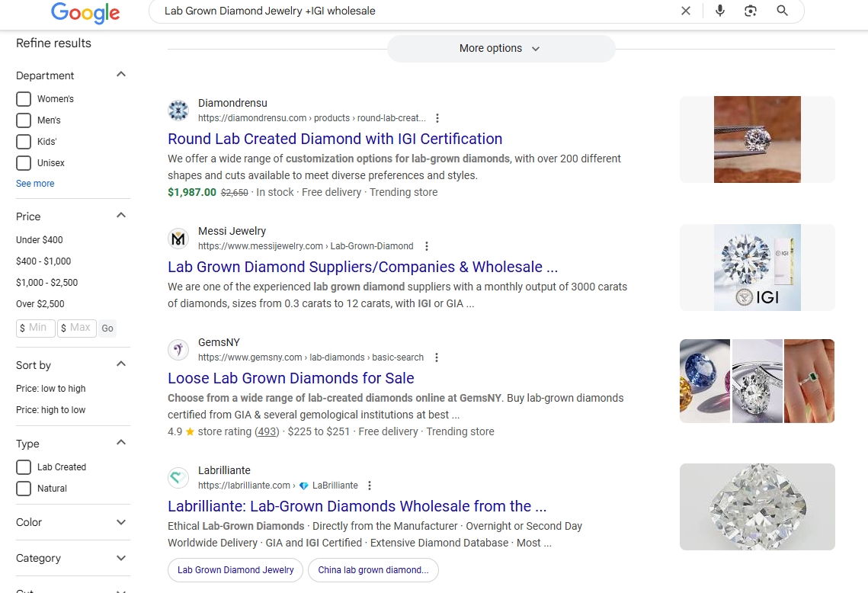Collapse the Sort by section
868x593 pixels.
pyautogui.click(x=121, y=364)
